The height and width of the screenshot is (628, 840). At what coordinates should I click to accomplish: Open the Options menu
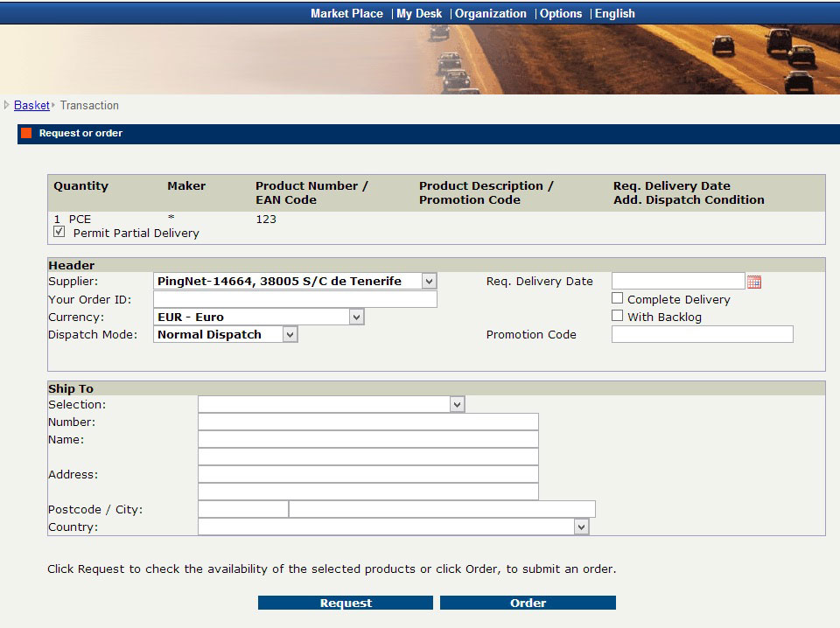click(x=560, y=13)
